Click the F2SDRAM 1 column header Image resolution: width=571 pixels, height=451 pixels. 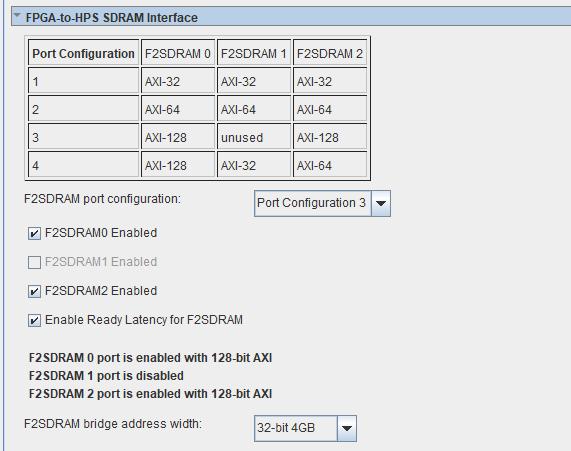coord(254,54)
